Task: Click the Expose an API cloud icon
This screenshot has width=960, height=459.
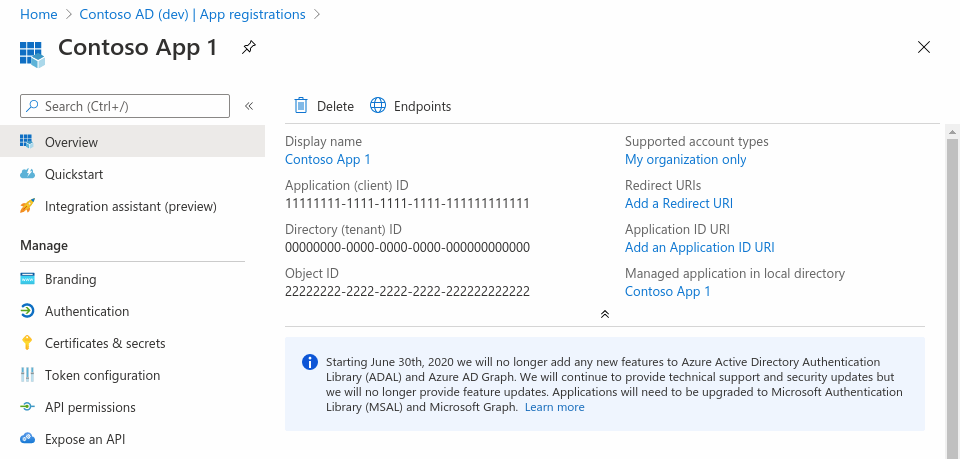Action: pyautogui.click(x=27, y=439)
